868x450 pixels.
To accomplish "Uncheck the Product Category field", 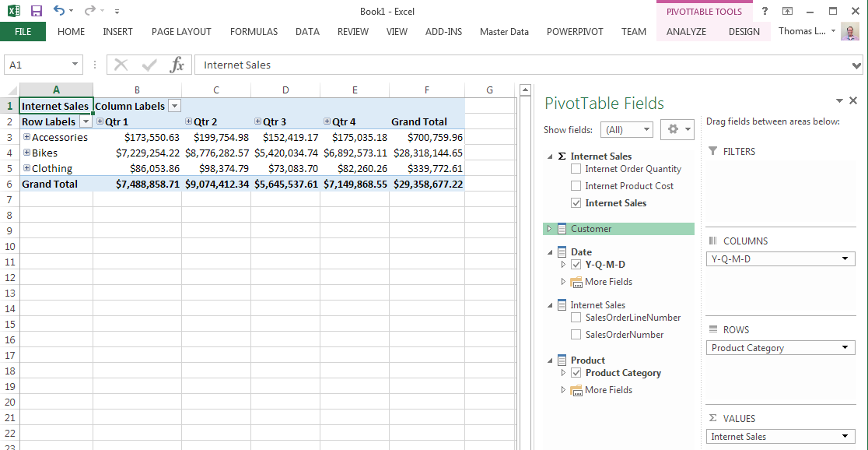I will [x=576, y=373].
